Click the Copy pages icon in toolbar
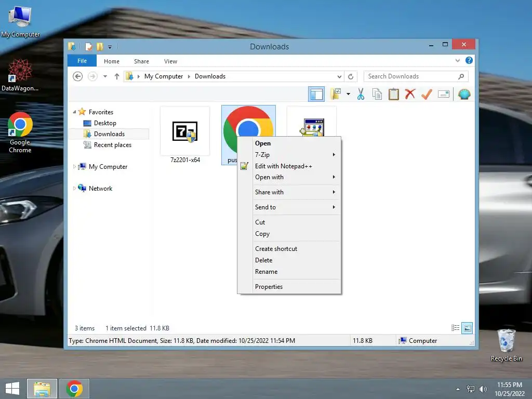 coord(377,94)
